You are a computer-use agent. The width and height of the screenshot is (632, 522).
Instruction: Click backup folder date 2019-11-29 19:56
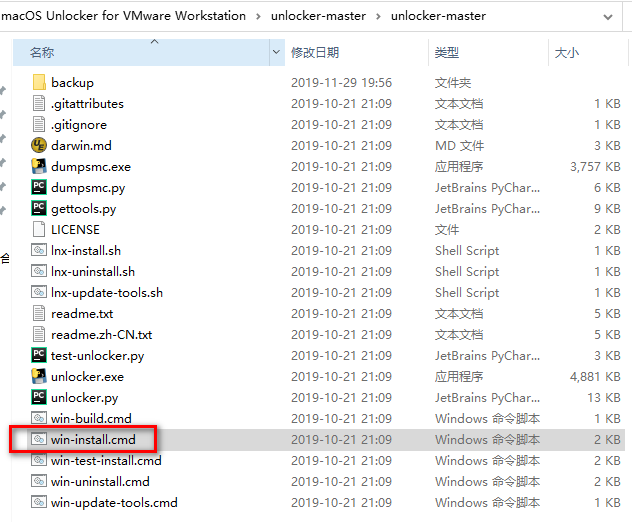[x=341, y=83]
